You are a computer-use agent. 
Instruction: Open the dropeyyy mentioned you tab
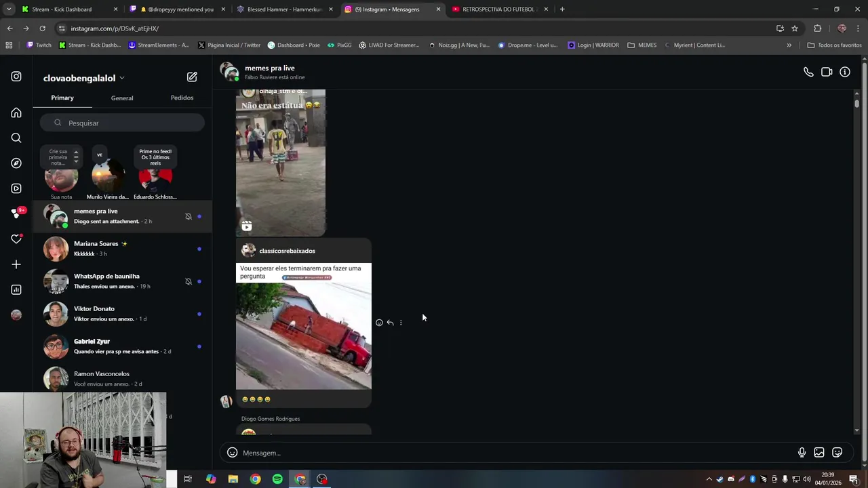pyautogui.click(x=178, y=9)
